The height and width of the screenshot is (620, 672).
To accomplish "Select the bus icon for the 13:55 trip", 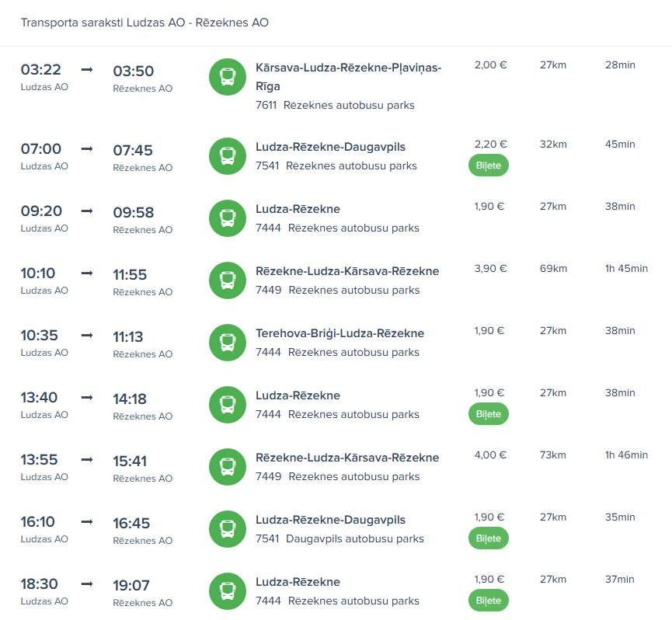I will click(228, 467).
